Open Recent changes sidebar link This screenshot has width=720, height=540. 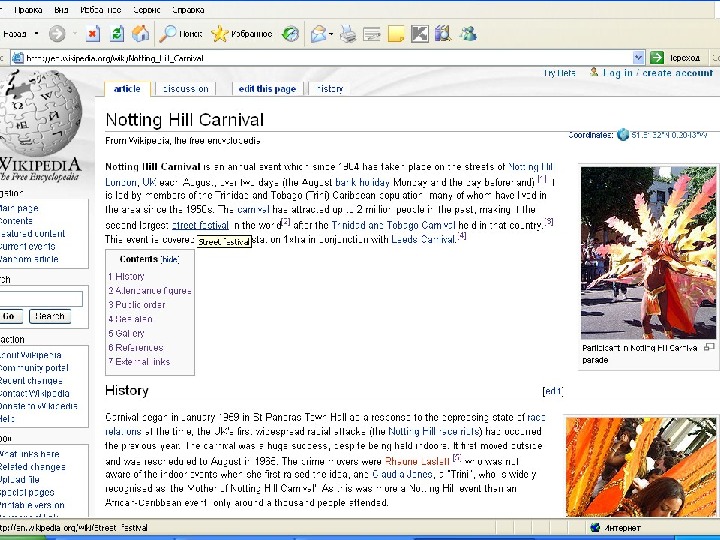coord(31,381)
